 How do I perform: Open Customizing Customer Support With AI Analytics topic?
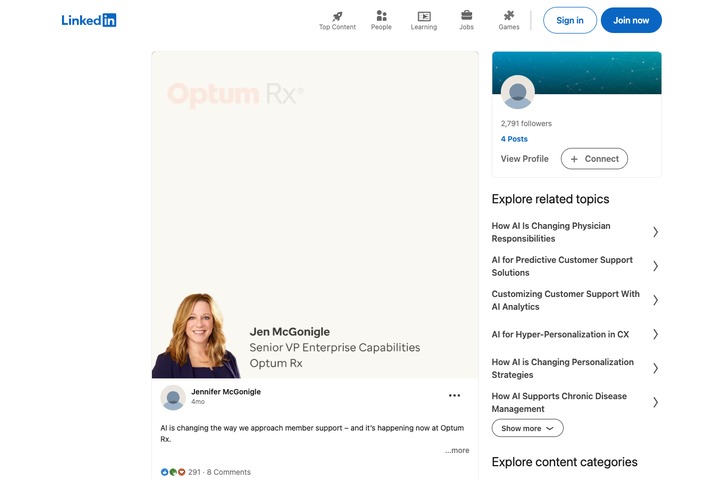click(x=566, y=300)
